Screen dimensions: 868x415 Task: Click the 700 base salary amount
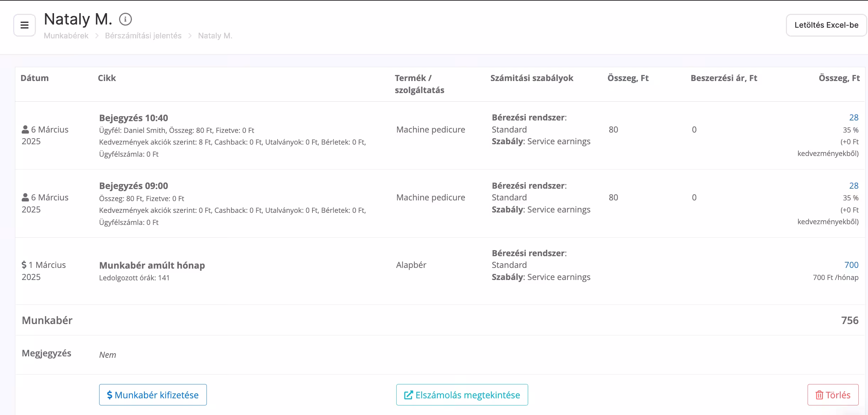851,265
